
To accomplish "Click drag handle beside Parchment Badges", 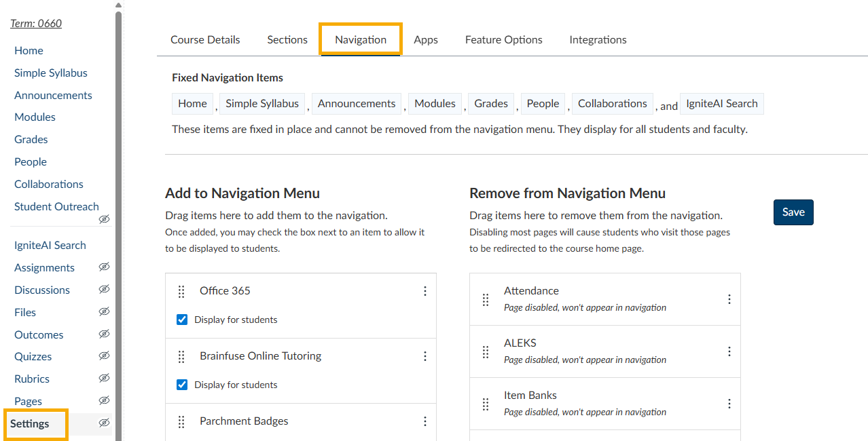I will (x=181, y=421).
